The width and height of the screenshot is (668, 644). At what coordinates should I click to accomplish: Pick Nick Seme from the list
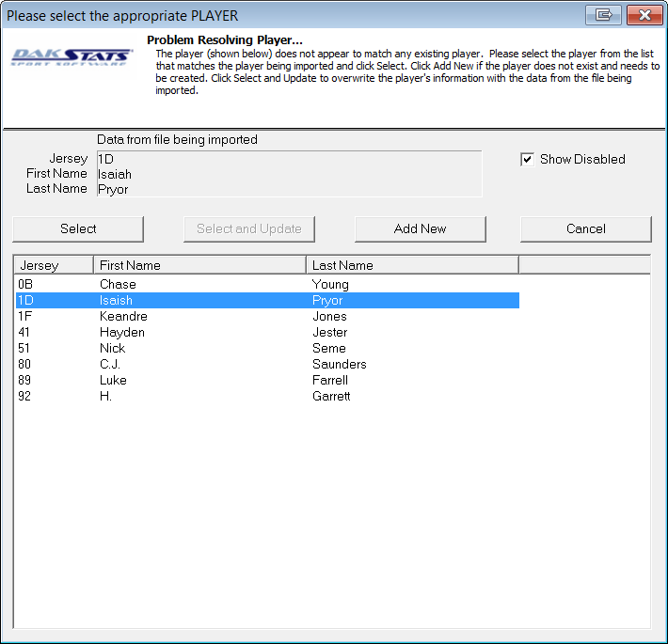pyautogui.click(x=113, y=349)
